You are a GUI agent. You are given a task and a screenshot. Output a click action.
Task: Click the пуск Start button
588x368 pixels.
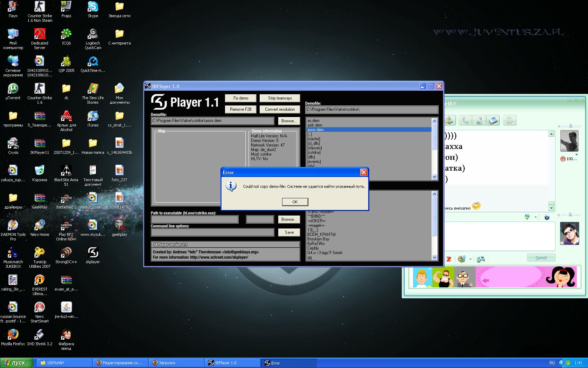16,363
